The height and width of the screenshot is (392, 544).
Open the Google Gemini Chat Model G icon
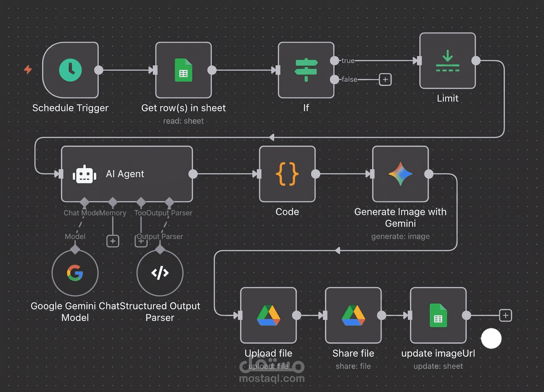click(75, 273)
